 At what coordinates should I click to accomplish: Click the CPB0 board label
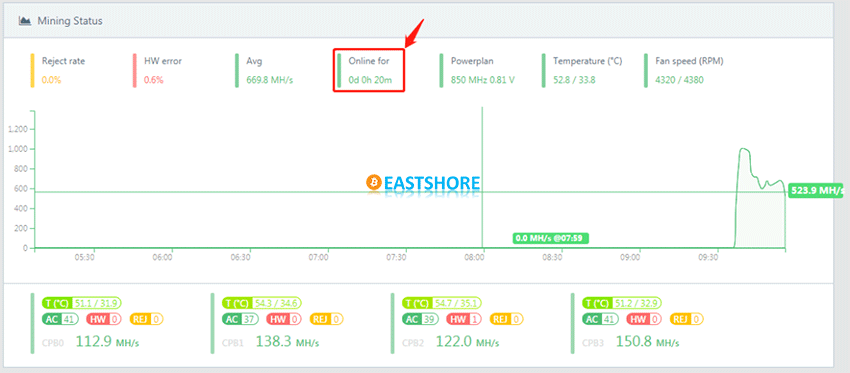click(53, 343)
